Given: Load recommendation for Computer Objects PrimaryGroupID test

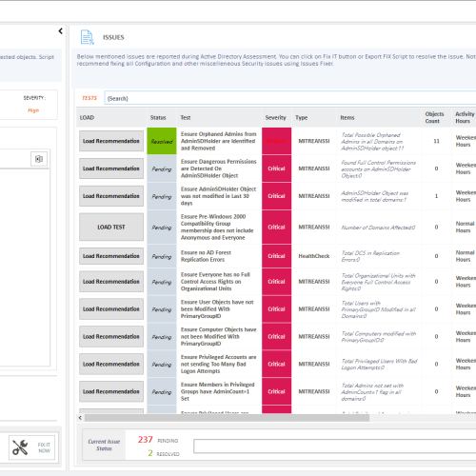Looking at the screenshot, I should tap(111, 336).
